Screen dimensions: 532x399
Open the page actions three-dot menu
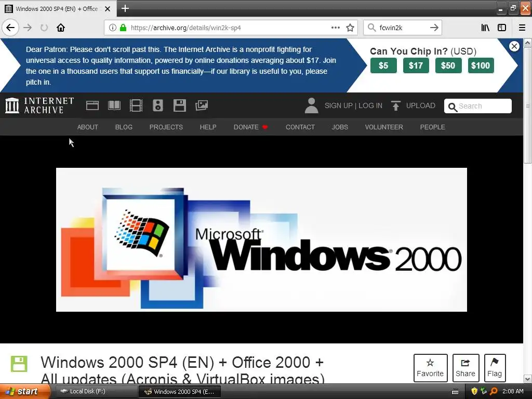coord(335,28)
